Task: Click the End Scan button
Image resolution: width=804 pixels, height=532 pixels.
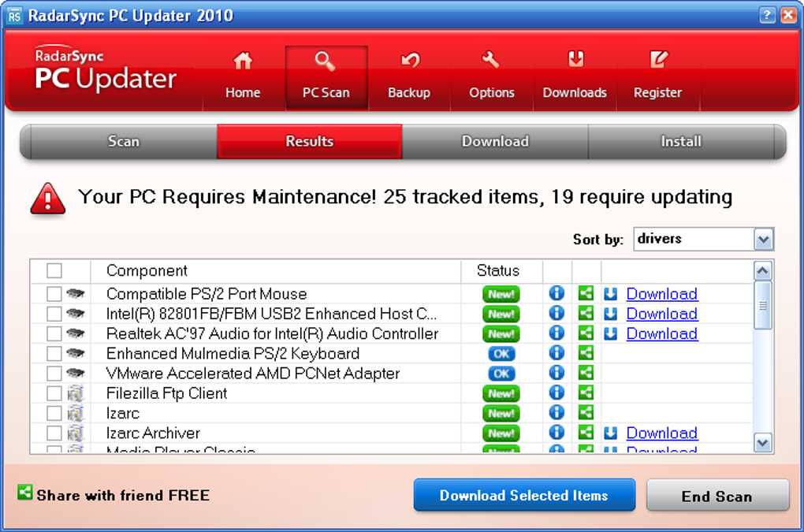Action: tap(717, 496)
